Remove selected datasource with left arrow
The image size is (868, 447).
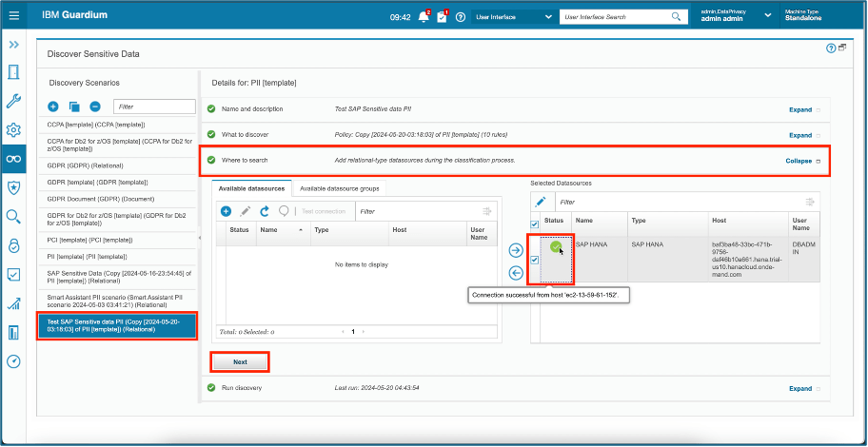click(x=516, y=272)
